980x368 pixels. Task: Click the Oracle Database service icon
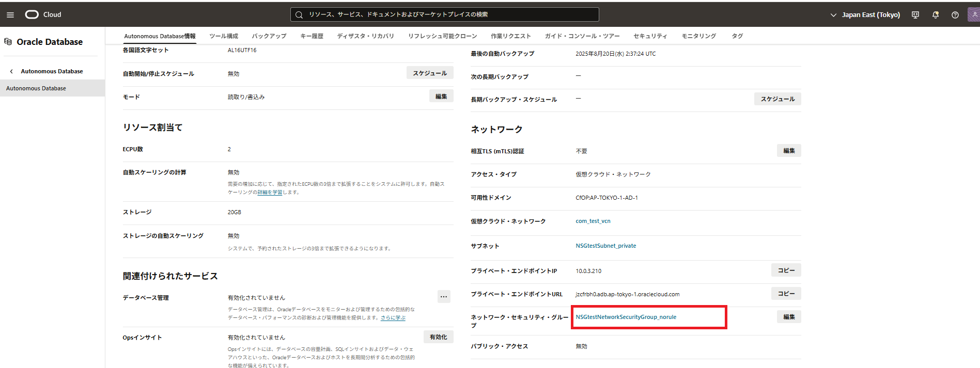8,42
